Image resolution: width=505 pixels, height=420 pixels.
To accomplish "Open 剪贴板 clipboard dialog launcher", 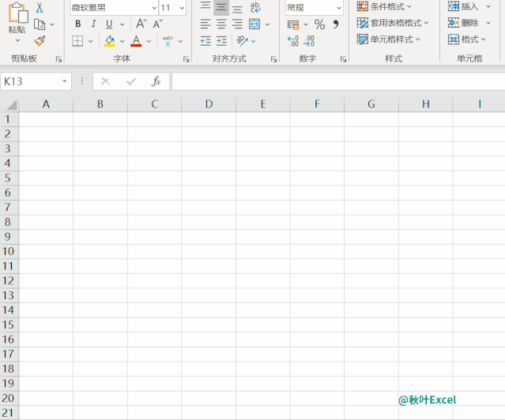I will coord(58,59).
